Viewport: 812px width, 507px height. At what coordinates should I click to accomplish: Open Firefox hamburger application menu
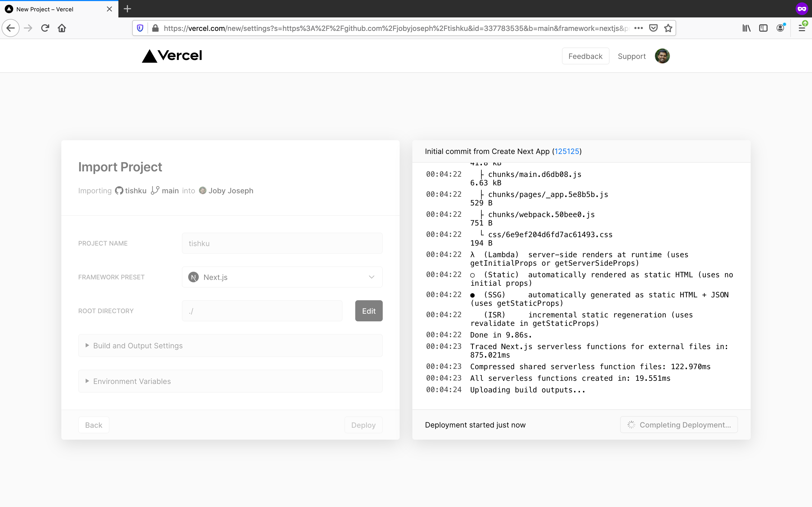[802, 28]
